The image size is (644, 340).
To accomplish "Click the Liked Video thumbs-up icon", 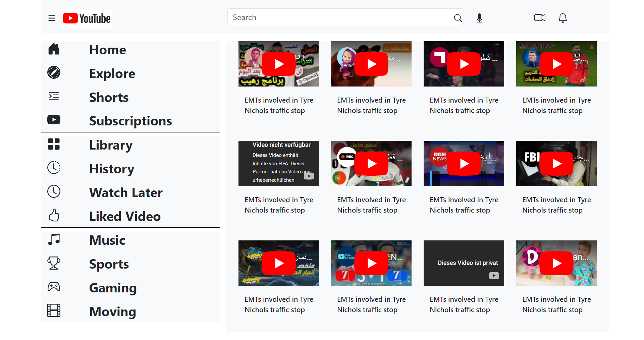I will click(54, 216).
